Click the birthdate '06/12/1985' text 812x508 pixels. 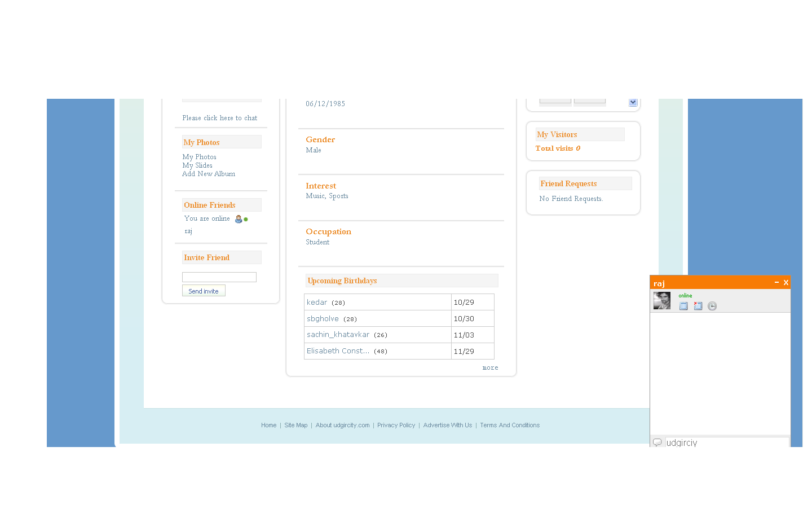(325, 104)
